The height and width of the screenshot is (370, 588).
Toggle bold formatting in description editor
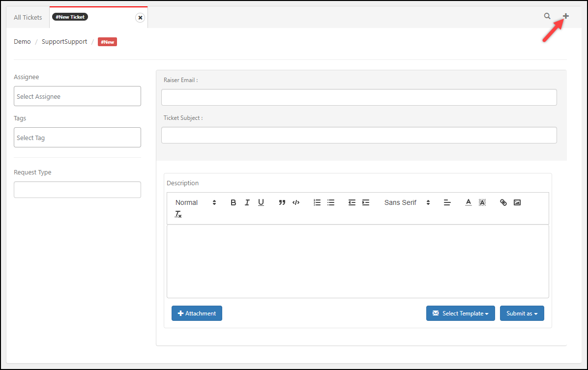(234, 202)
